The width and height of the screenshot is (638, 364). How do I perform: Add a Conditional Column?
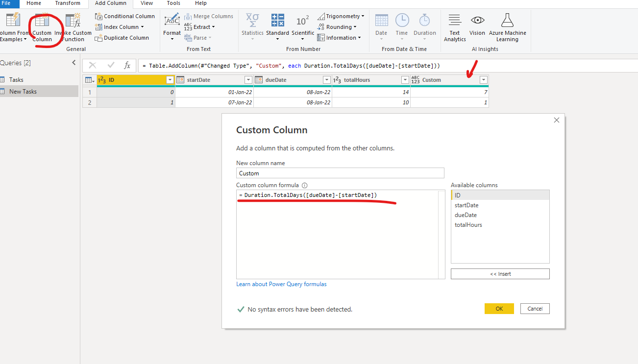coord(125,16)
